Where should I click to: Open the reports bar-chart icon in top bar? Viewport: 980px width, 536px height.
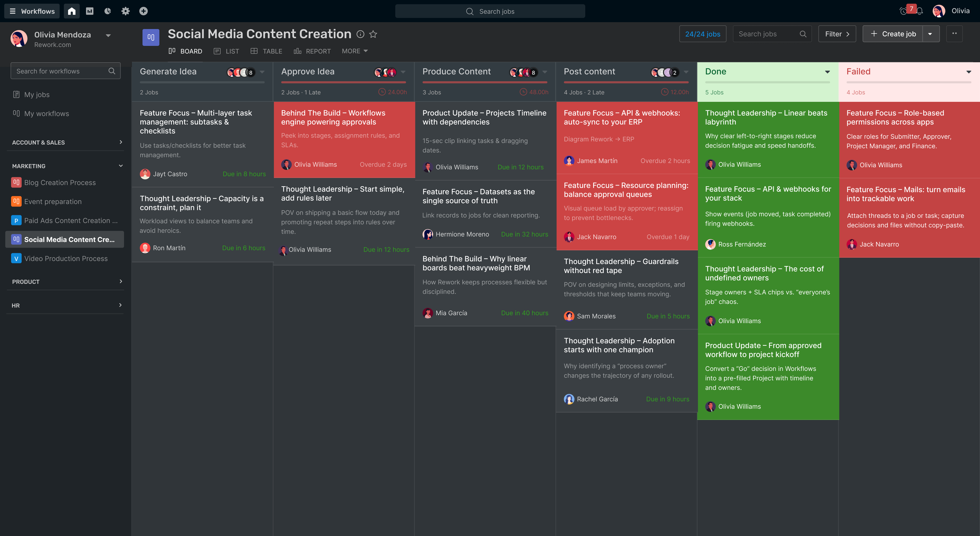pos(90,11)
